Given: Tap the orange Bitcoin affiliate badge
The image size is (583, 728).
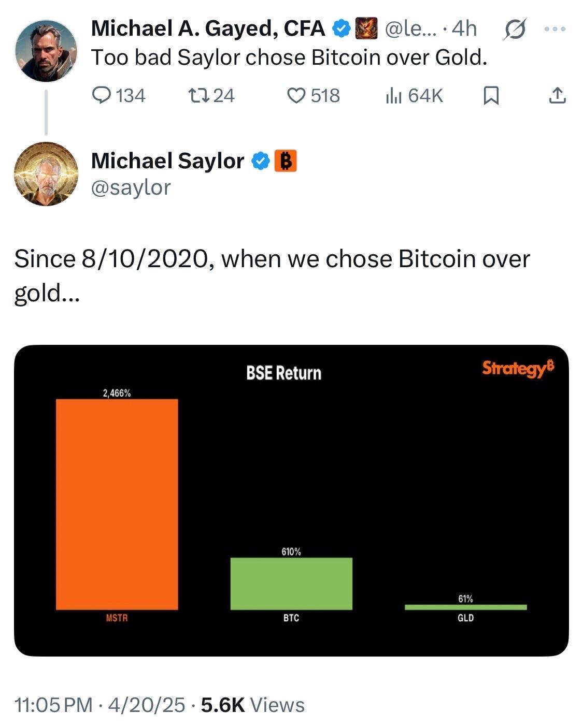Looking at the screenshot, I should (x=285, y=161).
